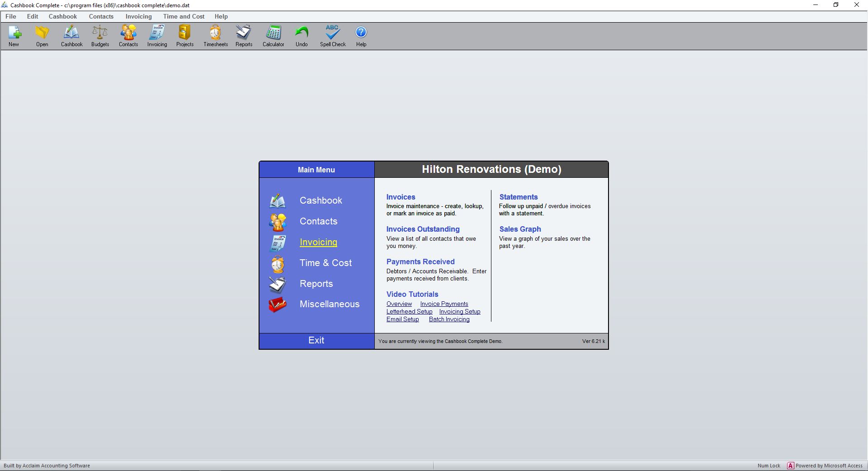The height and width of the screenshot is (471, 868).
Task: Open the Sales Graph link
Action: coord(520,229)
